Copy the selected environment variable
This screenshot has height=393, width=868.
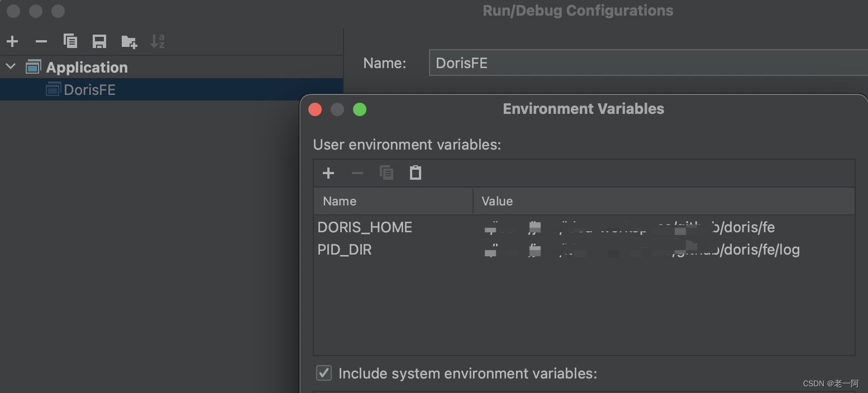[x=387, y=172]
